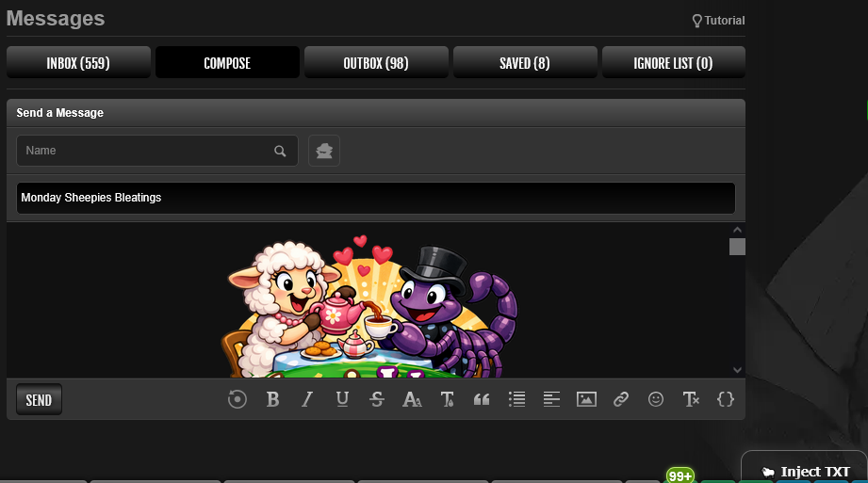
Task: Open the list formatting options
Action: click(516, 399)
